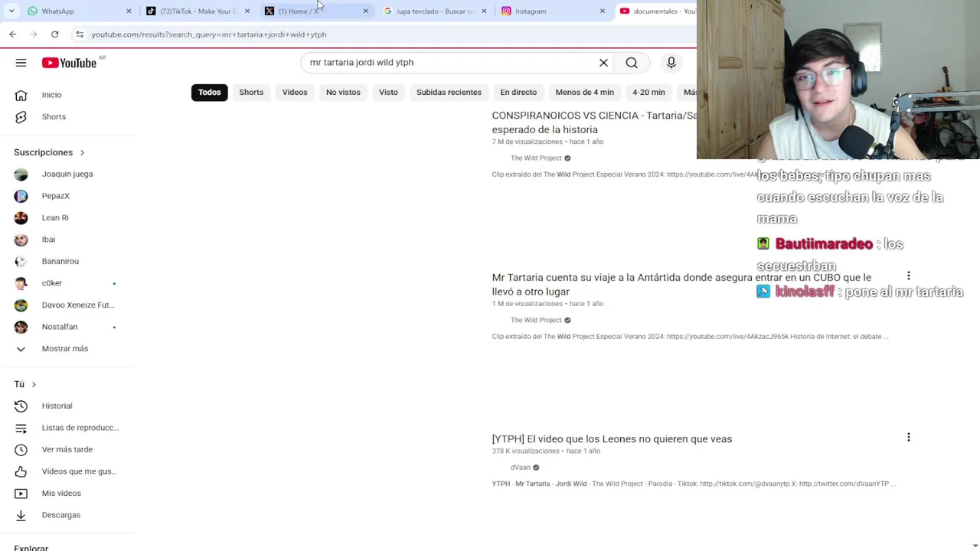
Task: Reload the page with refresh button
Action: (54, 34)
